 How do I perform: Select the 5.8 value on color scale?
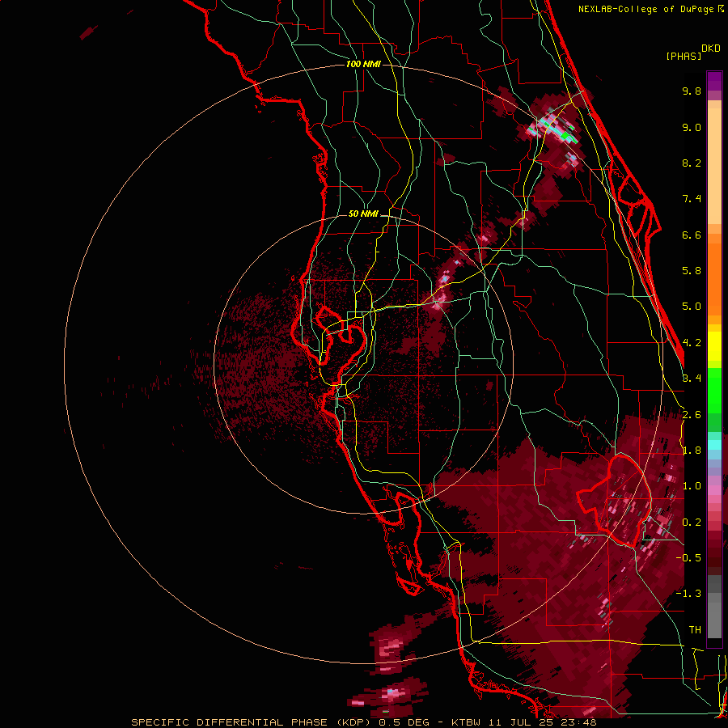pyautogui.click(x=692, y=271)
